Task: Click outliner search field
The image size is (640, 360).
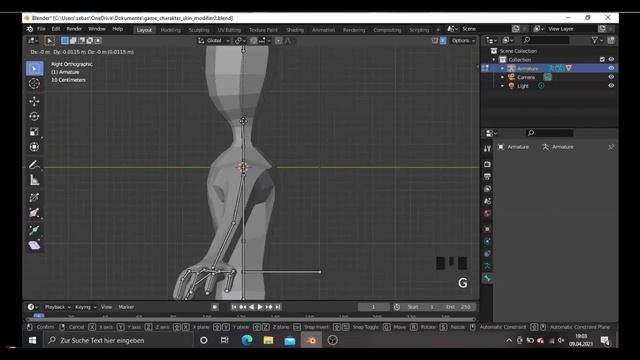Action: pyautogui.click(x=545, y=40)
